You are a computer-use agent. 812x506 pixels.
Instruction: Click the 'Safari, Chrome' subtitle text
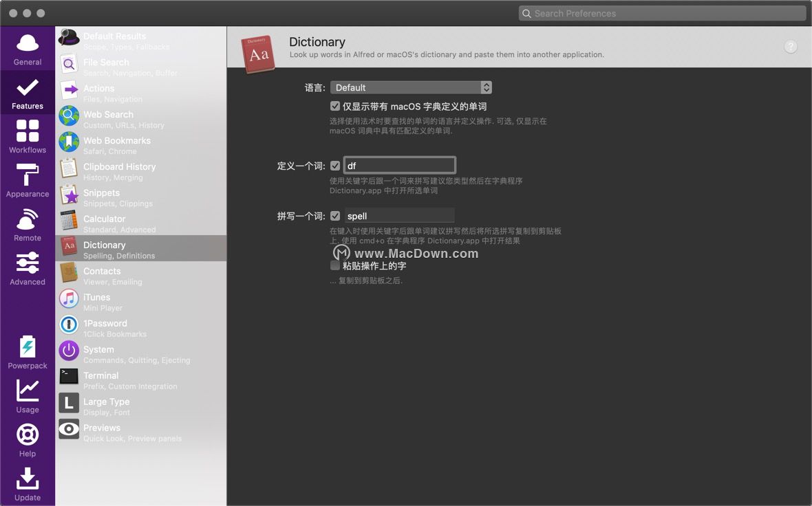click(x=110, y=151)
